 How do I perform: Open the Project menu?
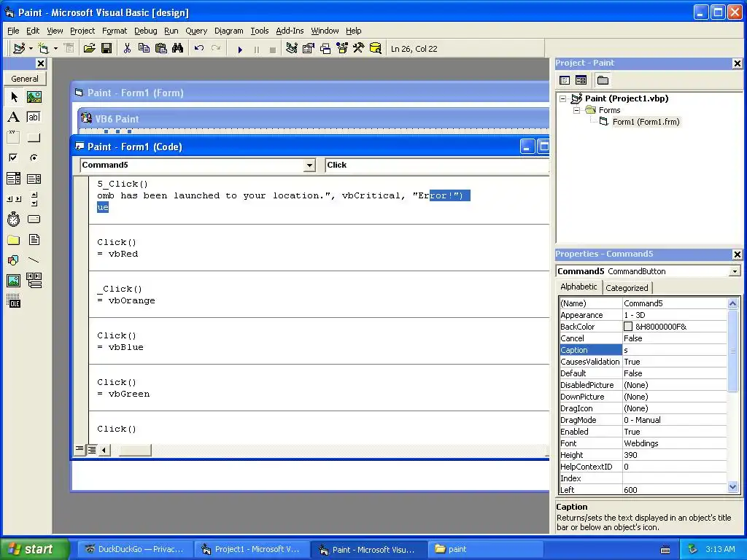[82, 31]
